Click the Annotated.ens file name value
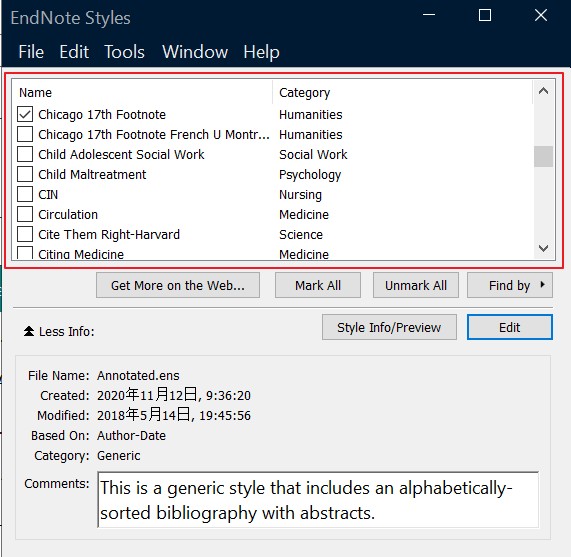Screen dimensions: 571x557 tap(138, 375)
